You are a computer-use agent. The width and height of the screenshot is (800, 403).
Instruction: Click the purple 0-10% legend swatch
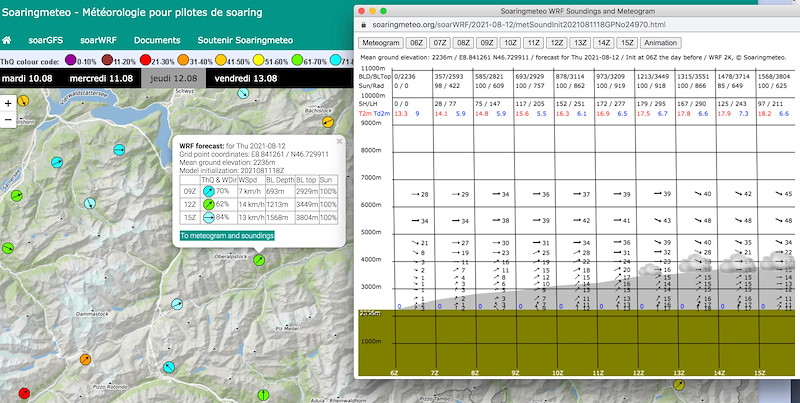coord(71,61)
